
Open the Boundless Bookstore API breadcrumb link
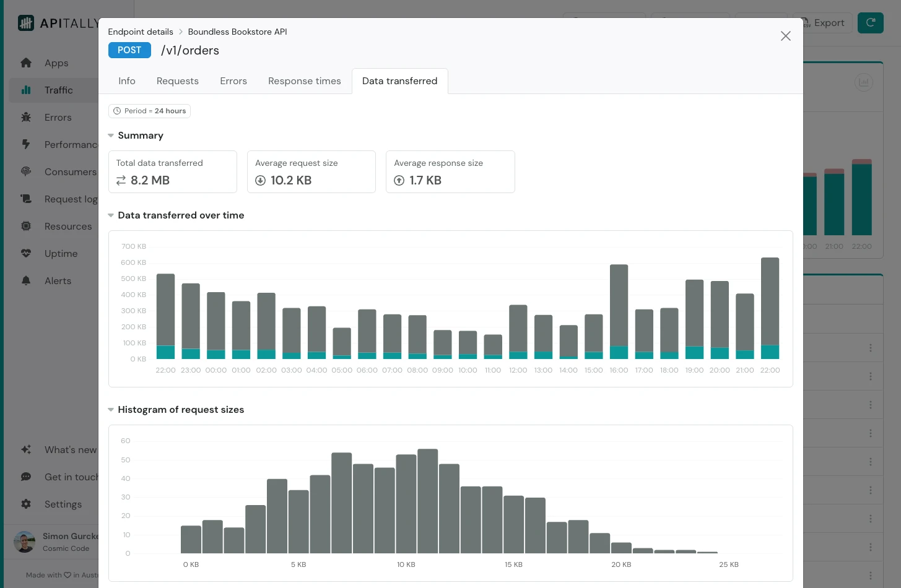click(237, 32)
